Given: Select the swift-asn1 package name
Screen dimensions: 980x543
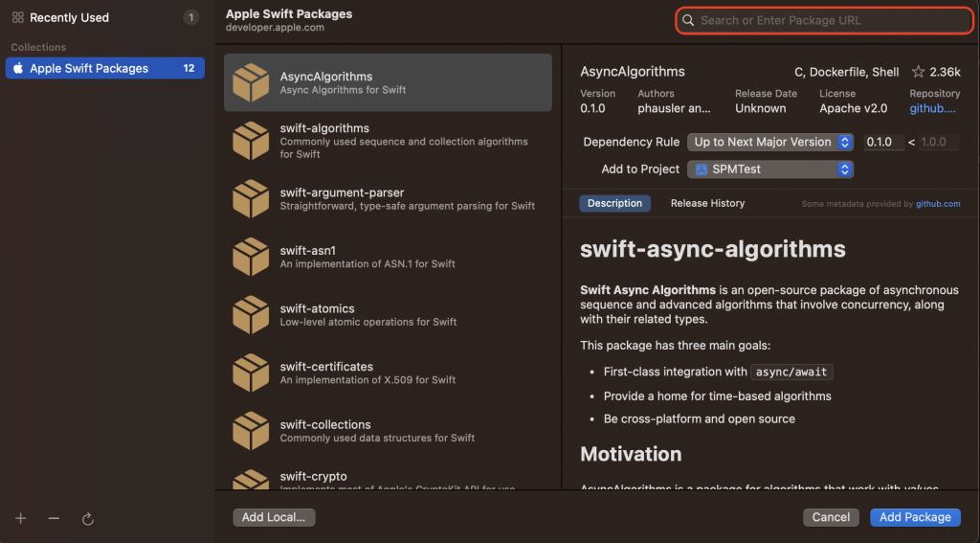Looking at the screenshot, I should pos(308,250).
